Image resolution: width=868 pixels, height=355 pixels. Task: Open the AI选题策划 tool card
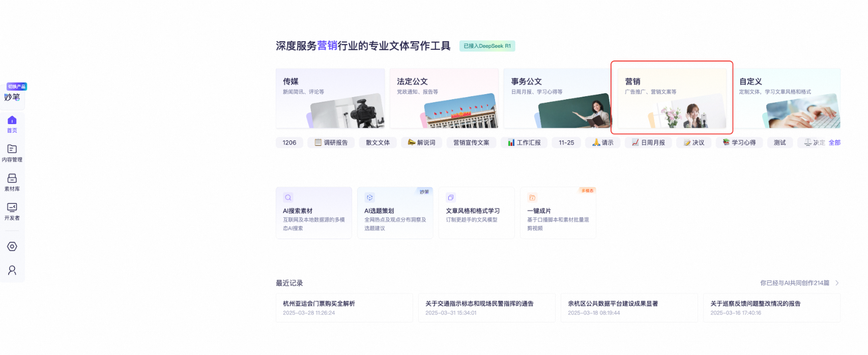(395, 213)
